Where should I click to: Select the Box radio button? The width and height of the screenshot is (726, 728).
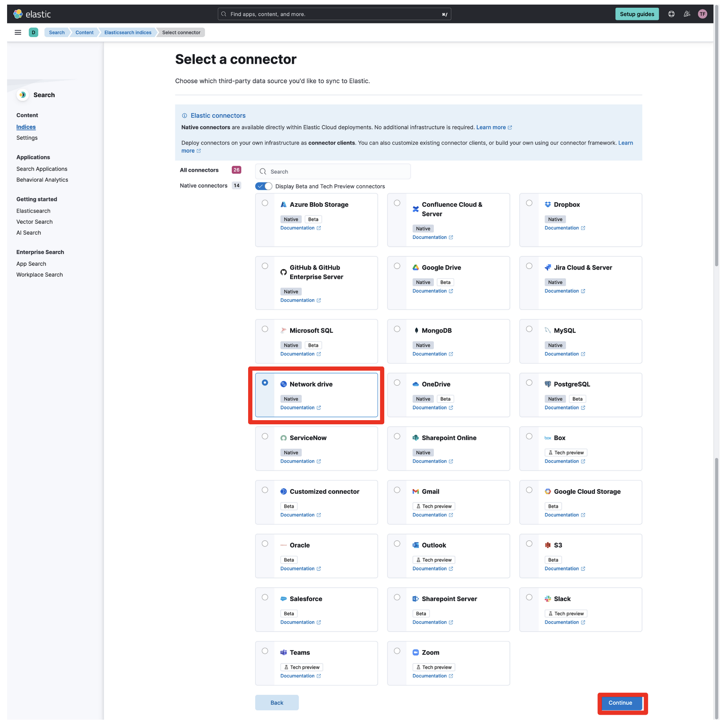tap(529, 436)
